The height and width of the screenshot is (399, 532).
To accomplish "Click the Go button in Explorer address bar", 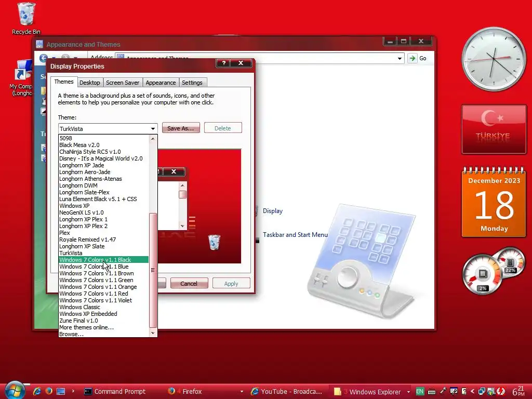I will [x=417, y=58].
